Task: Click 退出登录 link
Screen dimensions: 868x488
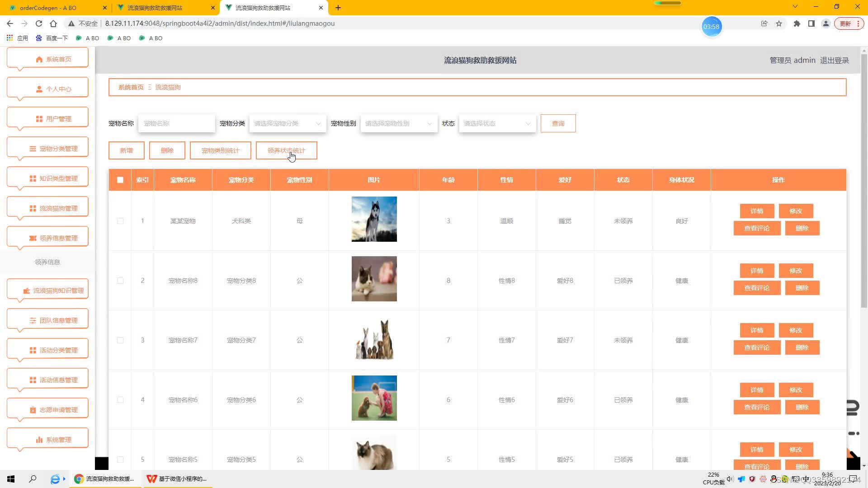Action: pyautogui.click(x=835, y=60)
